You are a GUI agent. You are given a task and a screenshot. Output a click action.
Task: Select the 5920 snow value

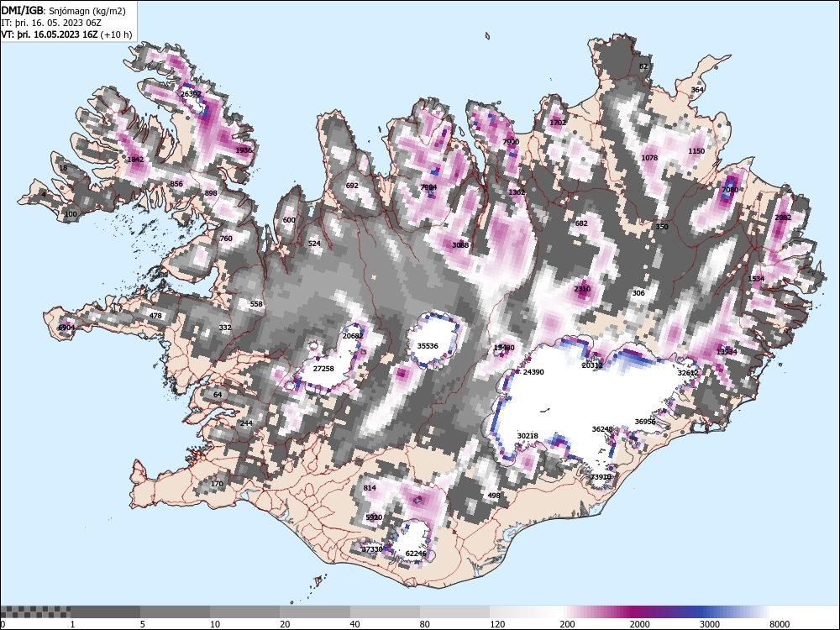374,517
